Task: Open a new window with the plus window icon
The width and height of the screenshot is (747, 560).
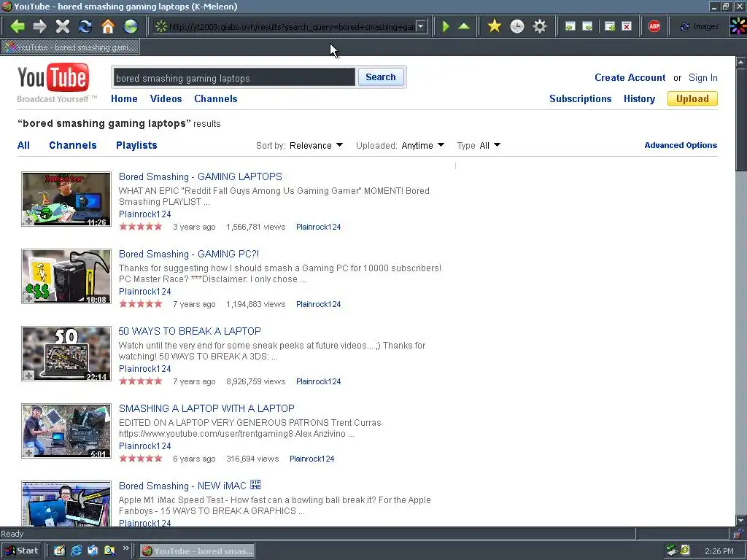Action: coord(609,27)
